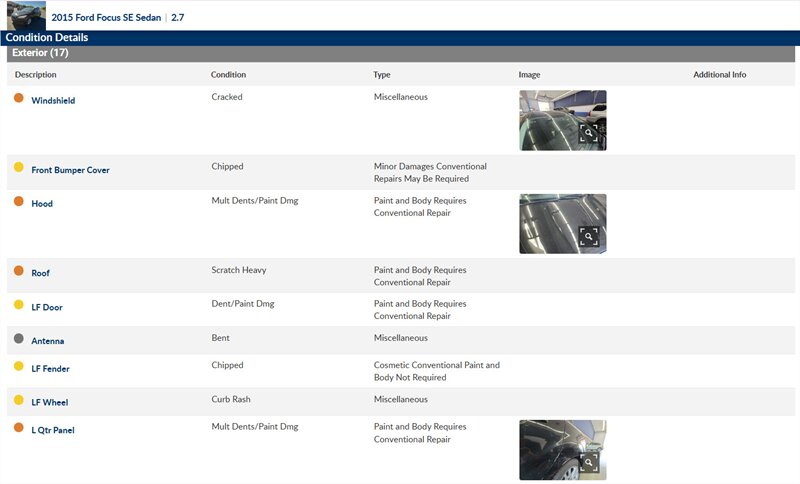Click gray severity dot beside Antenna
Viewport: 800px width, 484px height.
tap(18, 339)
